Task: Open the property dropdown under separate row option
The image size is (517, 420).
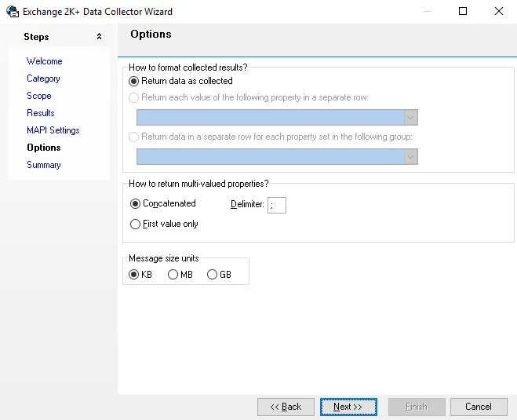Action: 277,118
